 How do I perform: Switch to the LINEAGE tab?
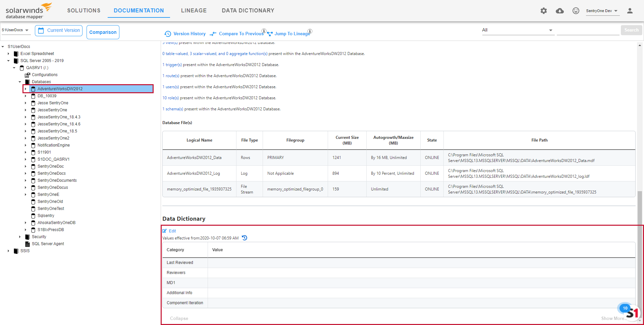(x=194, y=11)
